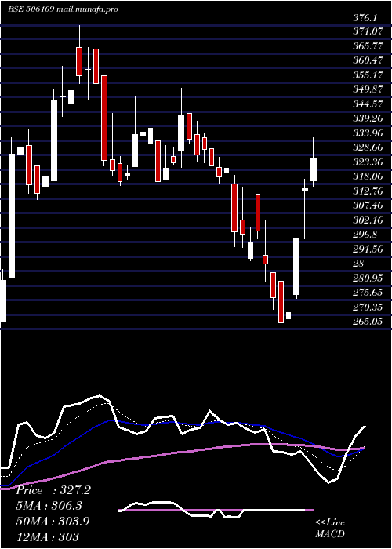392x549 pixels.
Task: Click the 360.47 price level label
Action: [368, 60]
